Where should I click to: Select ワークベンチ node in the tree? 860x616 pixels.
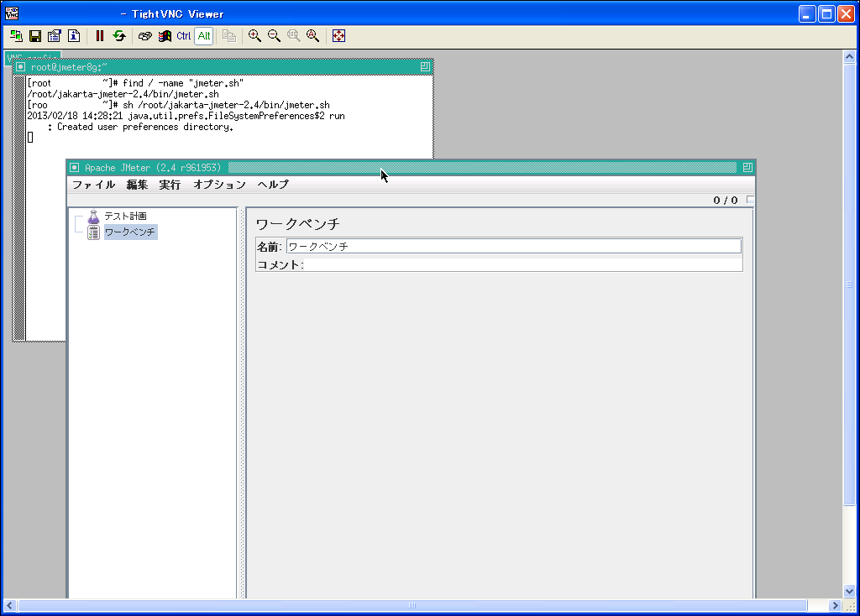129,232
